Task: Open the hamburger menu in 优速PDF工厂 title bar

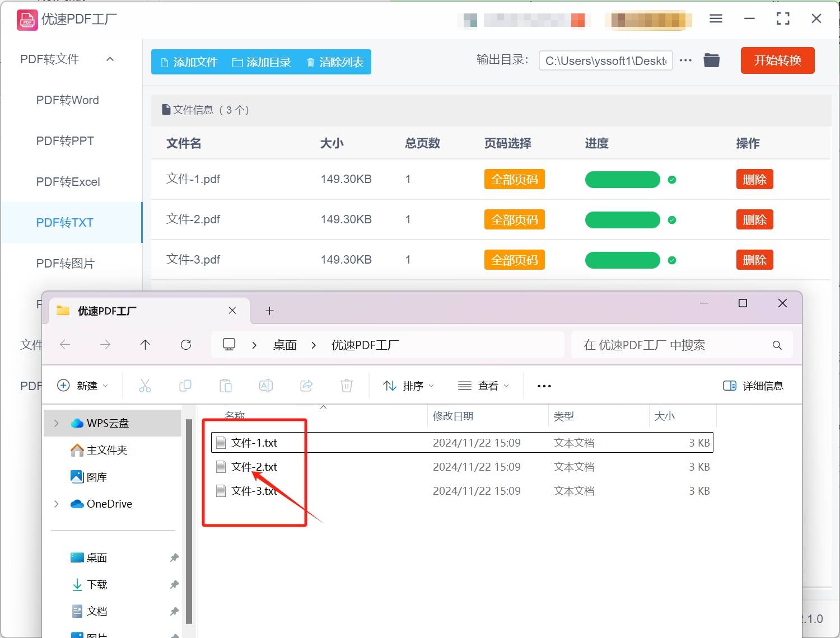Action: pos(716,18)
